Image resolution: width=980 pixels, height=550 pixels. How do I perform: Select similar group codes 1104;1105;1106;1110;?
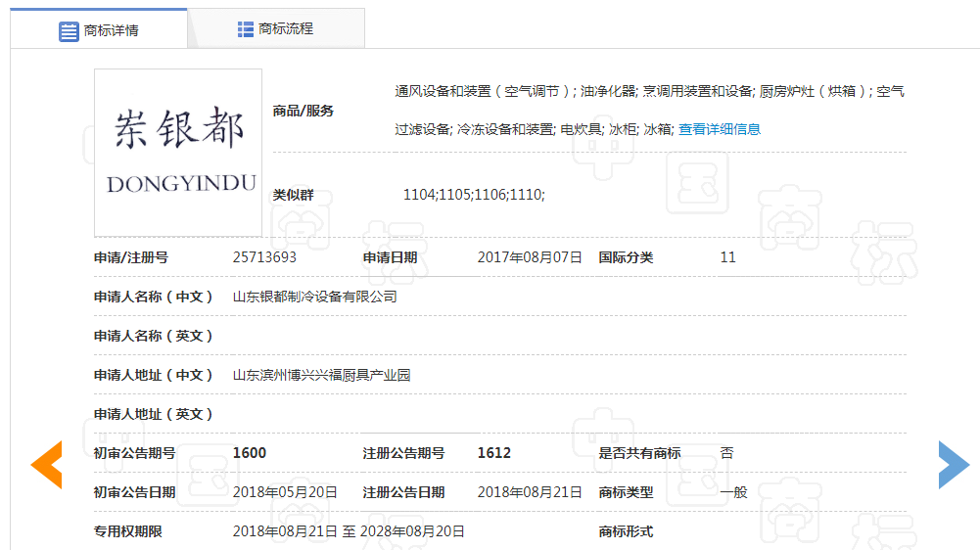click(x=474, y=195)
